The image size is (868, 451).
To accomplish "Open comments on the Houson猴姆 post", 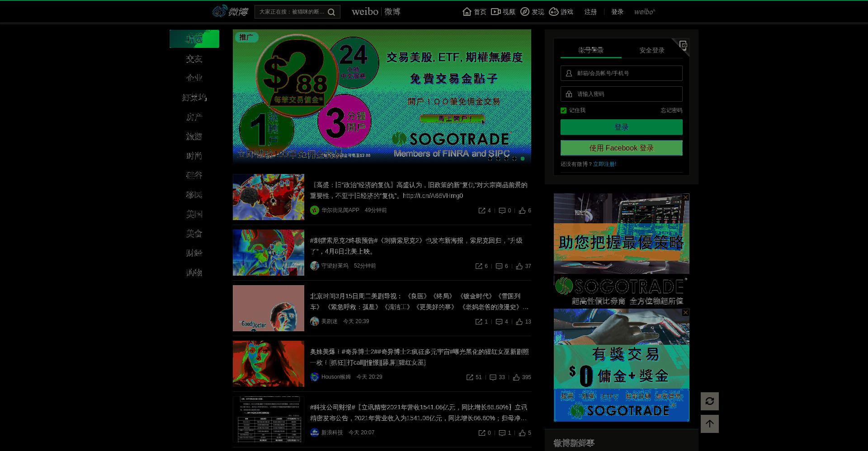I will pyautogui.click(x=497, y=377).
